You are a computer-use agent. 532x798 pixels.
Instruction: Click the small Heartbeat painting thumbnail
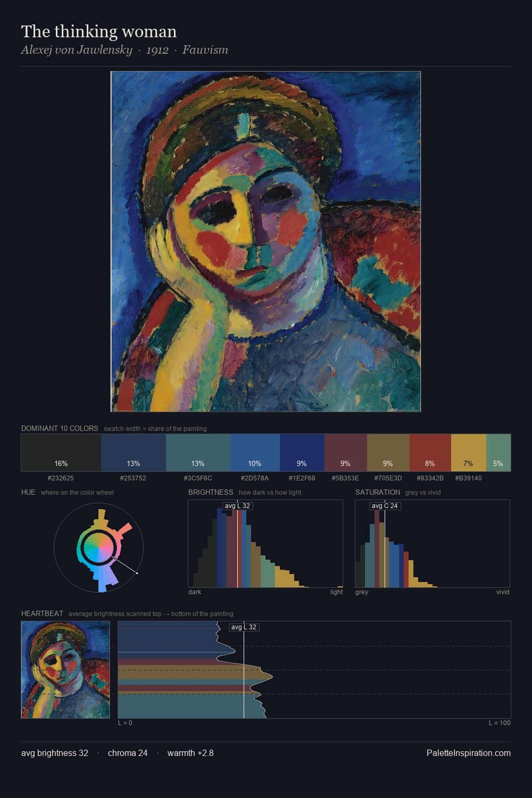(x=65, y=670)
